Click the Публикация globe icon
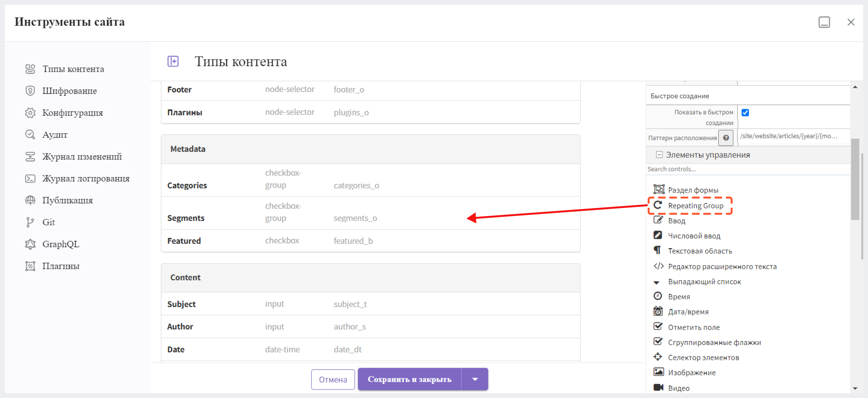 [x=30, y=200]
